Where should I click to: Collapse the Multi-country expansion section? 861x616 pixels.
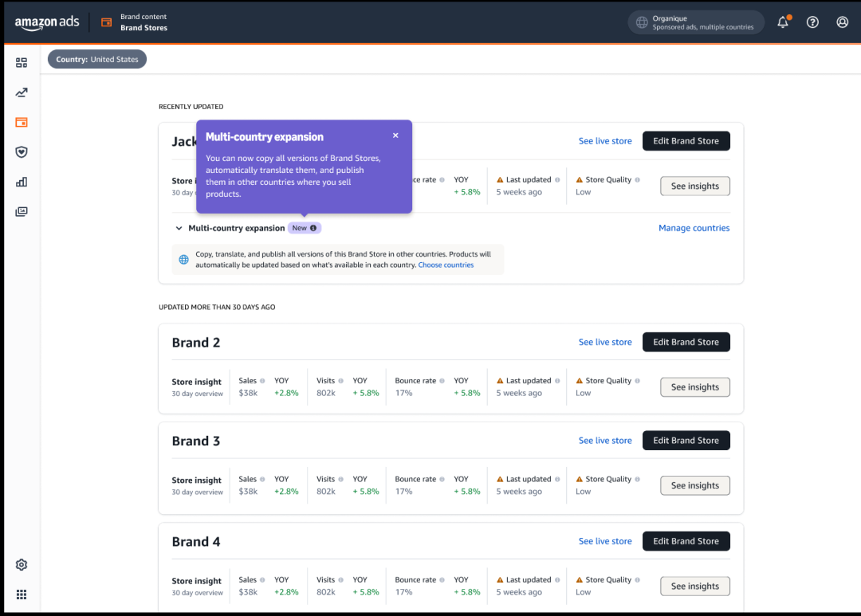(x=179, y=229)
